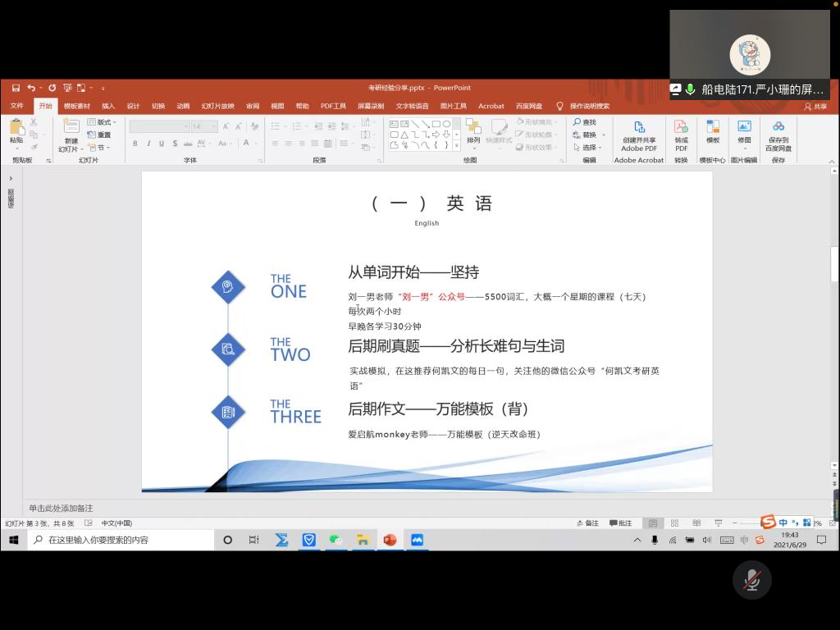Click the Find (查找) search icon
This screenshot has height=630, width=840.
(x=584, y=122)
